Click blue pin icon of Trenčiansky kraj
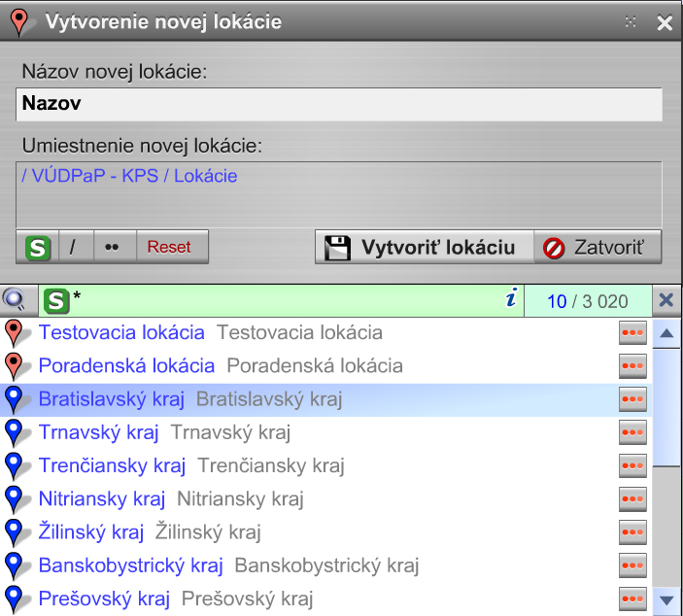The width and height of the screenshot is (683, 616). point(16,465)
